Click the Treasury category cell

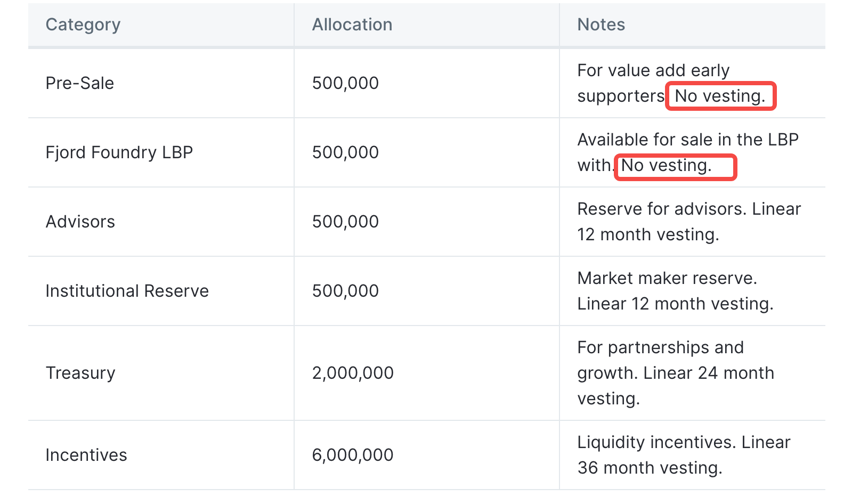(x=80, y=373)
